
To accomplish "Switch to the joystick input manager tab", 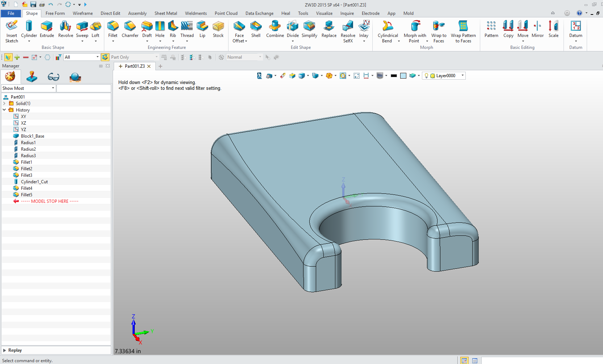I will (32, 77).
